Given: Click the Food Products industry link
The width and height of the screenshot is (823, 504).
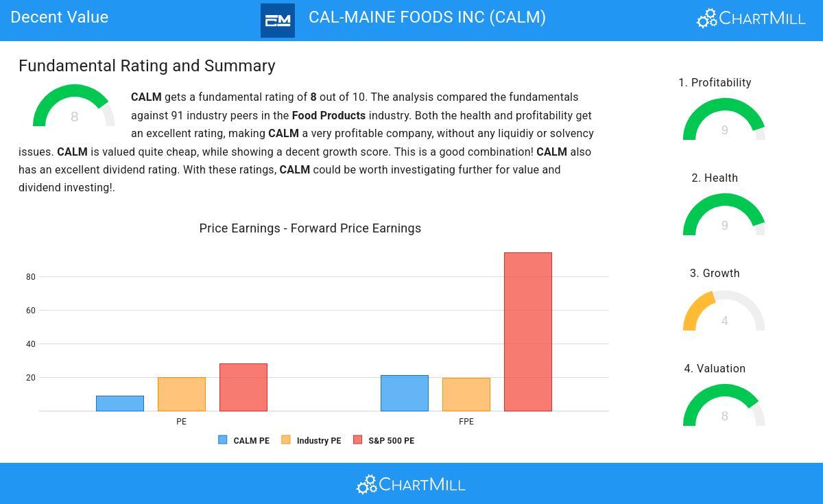Looking at the screenshot, I should [329, 115].
